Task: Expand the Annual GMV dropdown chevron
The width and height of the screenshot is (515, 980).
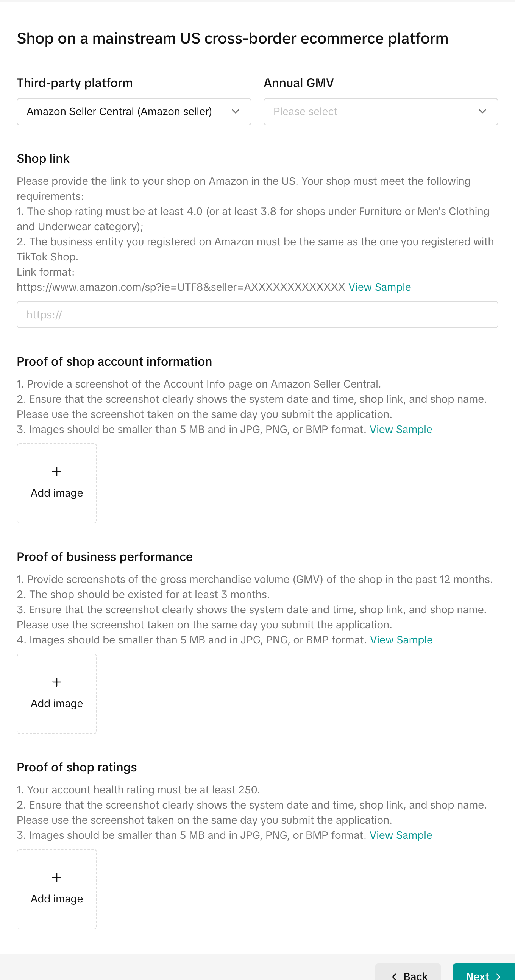Action: (482, 111)
